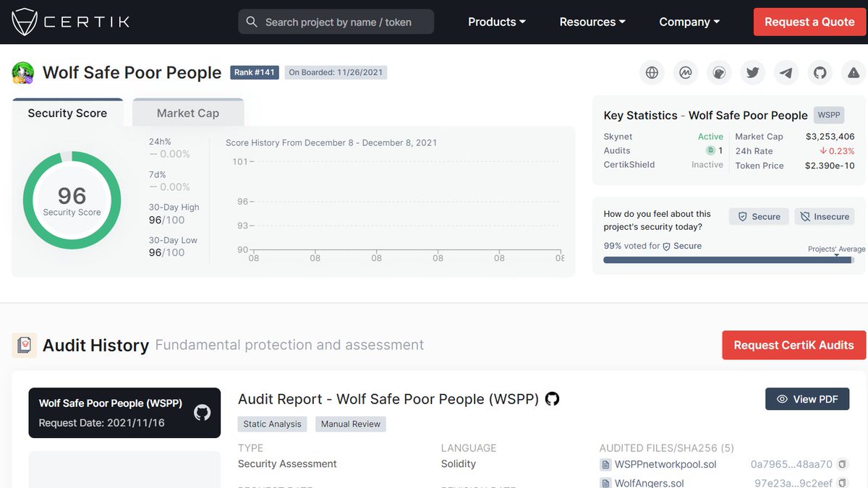Screen dimensions: 868x488
Task: Switch to the Market Cap tab
Action: coord(188,113)
